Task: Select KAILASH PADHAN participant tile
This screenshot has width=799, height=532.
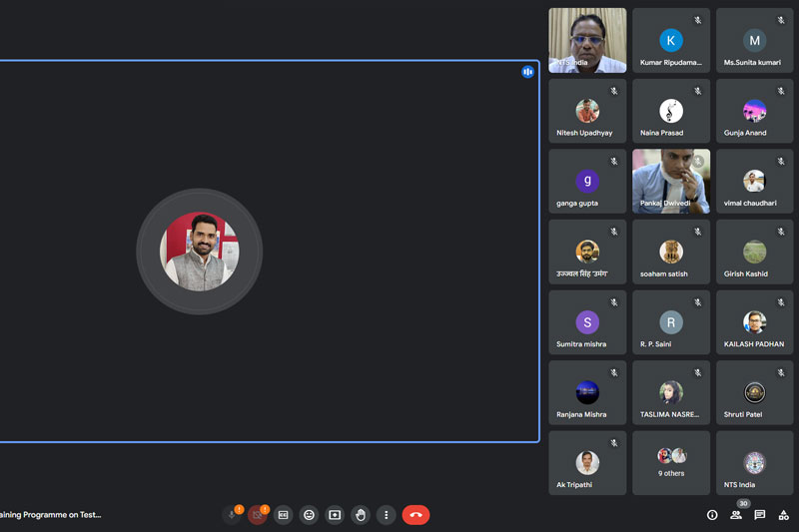Action: [754, 322]
